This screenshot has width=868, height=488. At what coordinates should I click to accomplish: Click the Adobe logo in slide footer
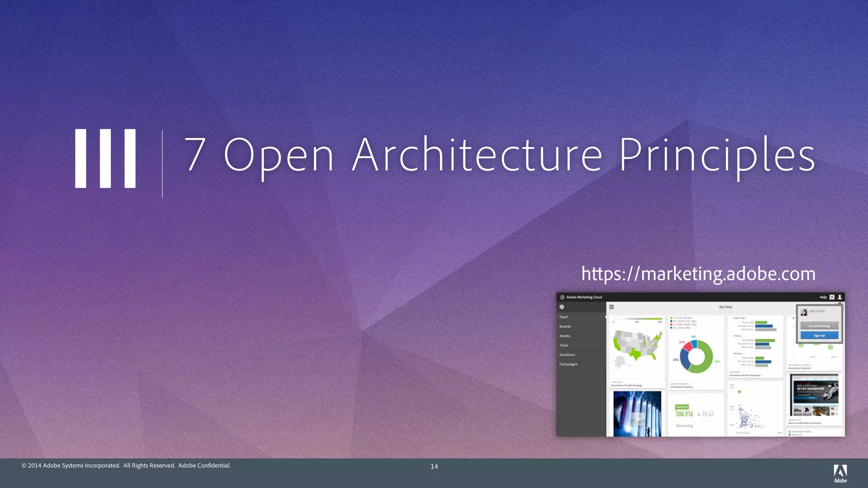(840, 474)
